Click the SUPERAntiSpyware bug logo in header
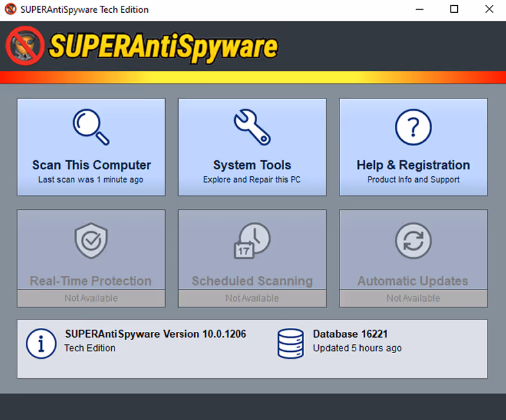Viewport: 506px width, 420px height. pyautogui.click(x=25, y=46)
